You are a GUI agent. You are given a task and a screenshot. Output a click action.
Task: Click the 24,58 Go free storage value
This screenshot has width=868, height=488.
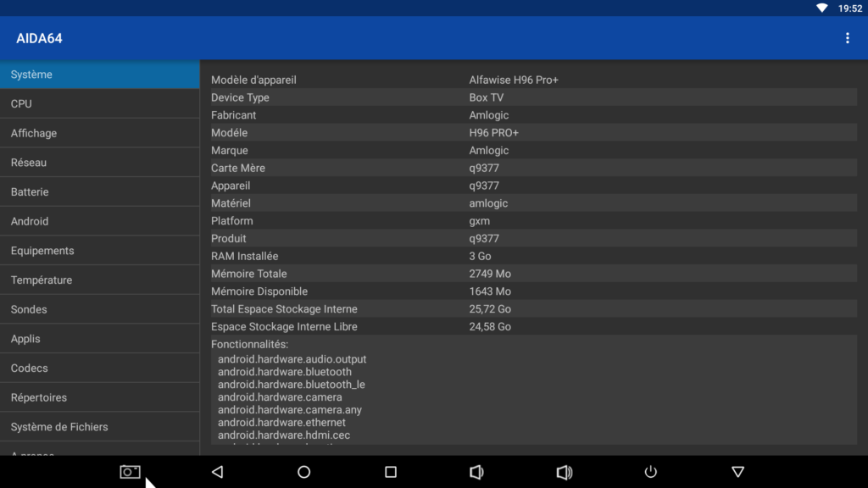(x=490, y=327)
